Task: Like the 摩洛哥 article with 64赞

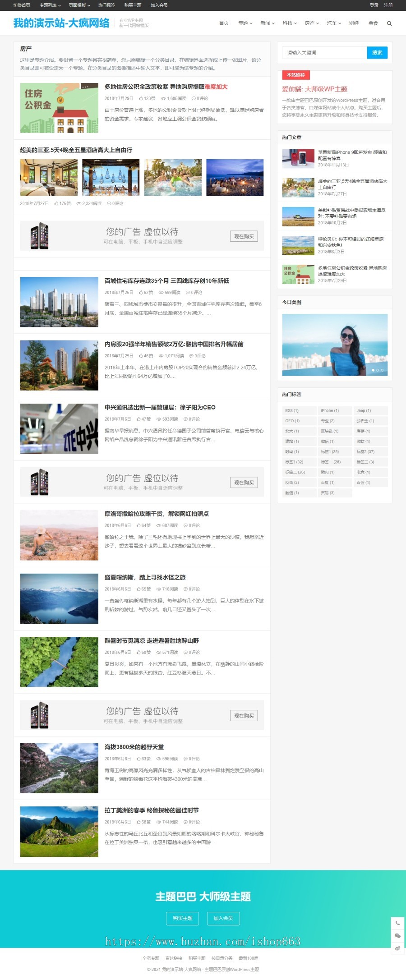Action: click(x=138, y=525)
